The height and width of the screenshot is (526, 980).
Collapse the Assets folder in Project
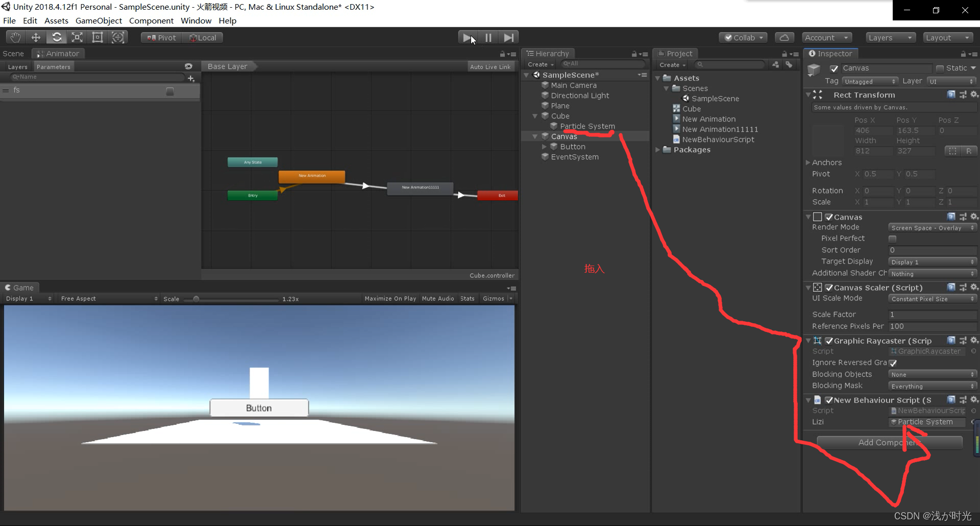[x=658, y=78]
